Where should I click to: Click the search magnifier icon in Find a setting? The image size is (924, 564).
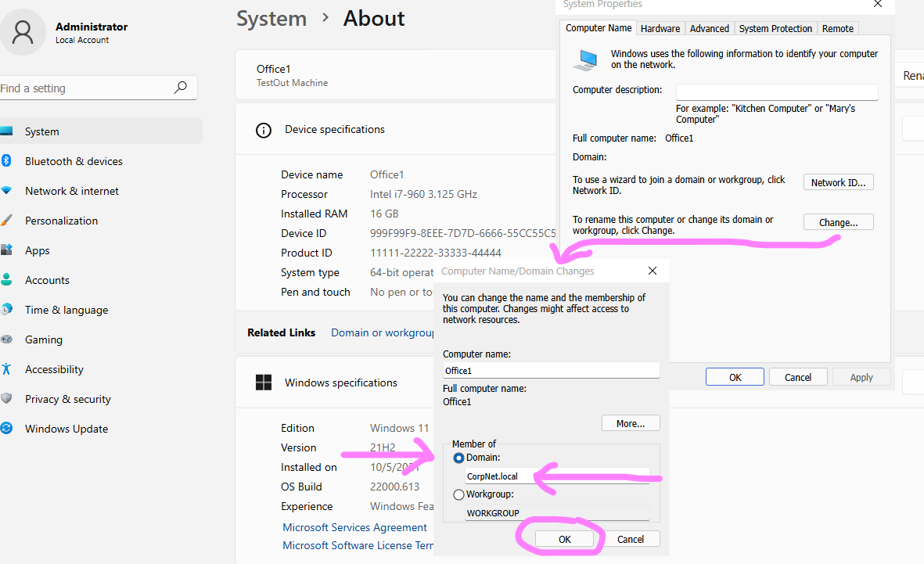coord(180,88)
